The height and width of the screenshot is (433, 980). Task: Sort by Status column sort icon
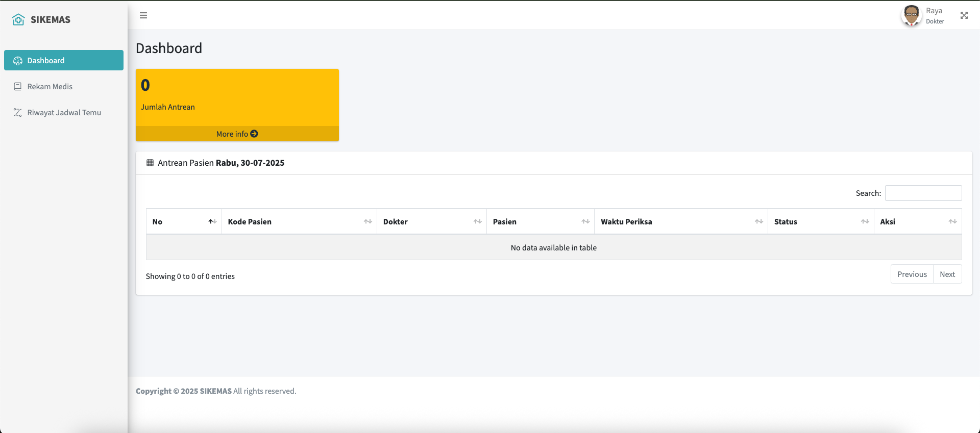(x=864, y=222)
